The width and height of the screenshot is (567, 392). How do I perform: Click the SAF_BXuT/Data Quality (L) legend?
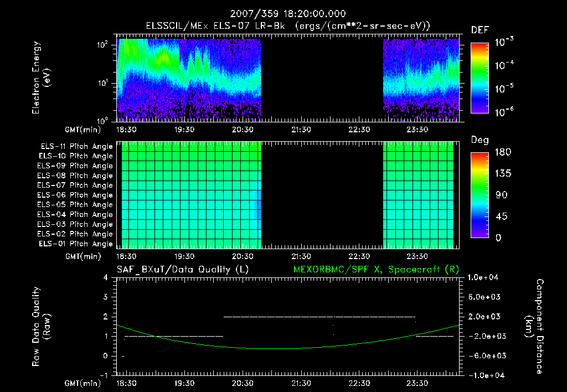tap(183, 270)
